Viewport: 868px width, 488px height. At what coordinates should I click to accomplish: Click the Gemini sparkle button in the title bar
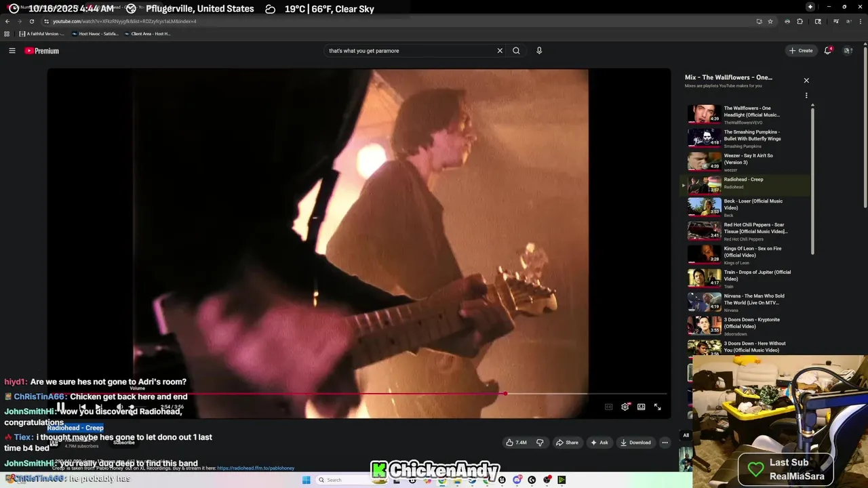click(x=810, y=7)
